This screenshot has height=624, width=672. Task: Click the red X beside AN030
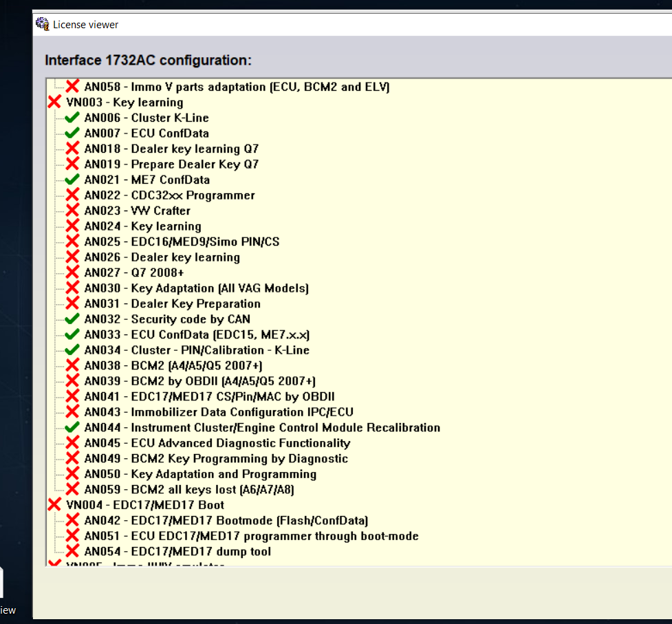(x=72, y=288)
